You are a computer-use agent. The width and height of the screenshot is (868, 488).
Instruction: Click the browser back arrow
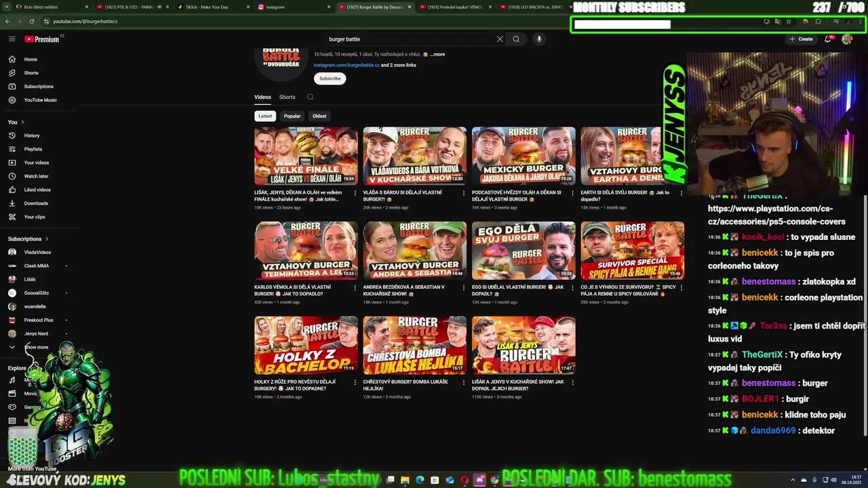coord(7,21)
